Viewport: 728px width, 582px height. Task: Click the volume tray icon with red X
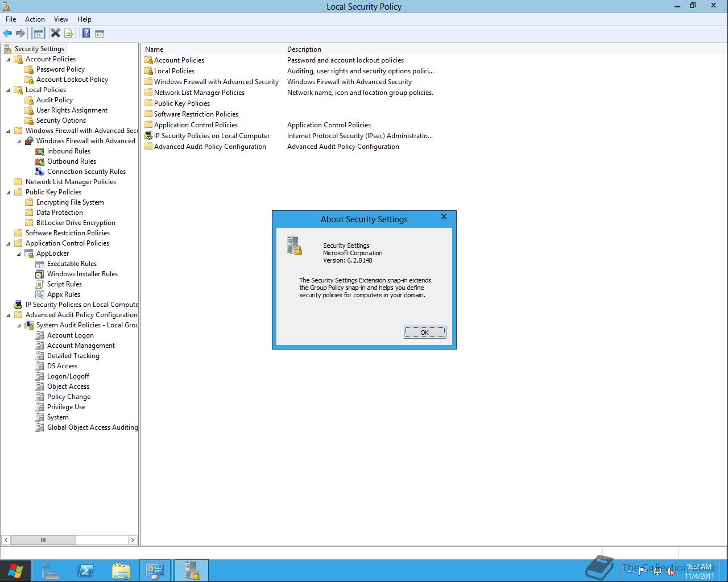pyautogui.click(x=671, y=572)
